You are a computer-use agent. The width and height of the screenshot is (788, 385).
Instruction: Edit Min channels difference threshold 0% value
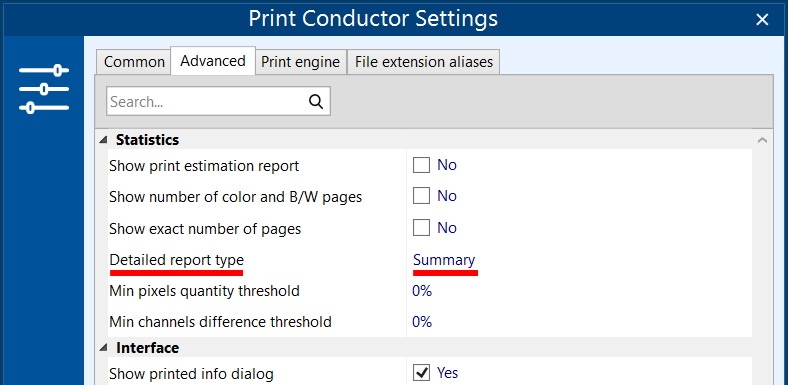(422, 322)
